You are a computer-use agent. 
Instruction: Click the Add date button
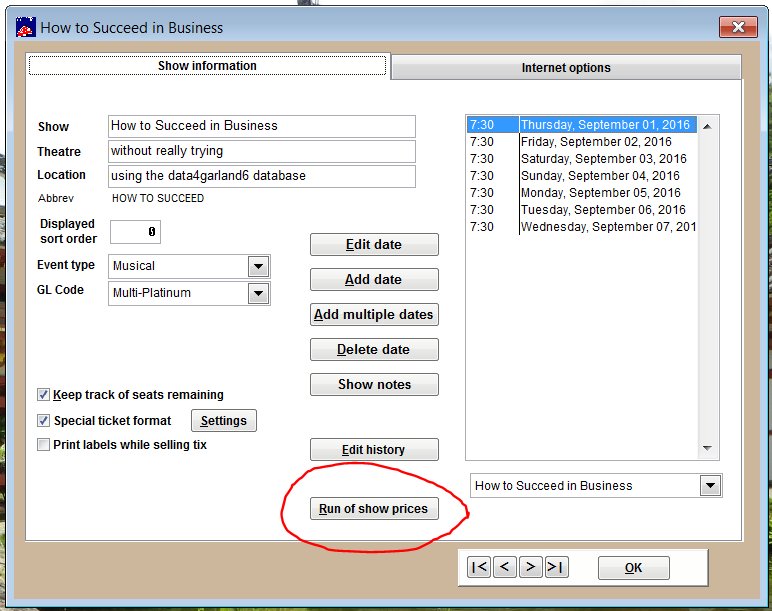[374, 279]
